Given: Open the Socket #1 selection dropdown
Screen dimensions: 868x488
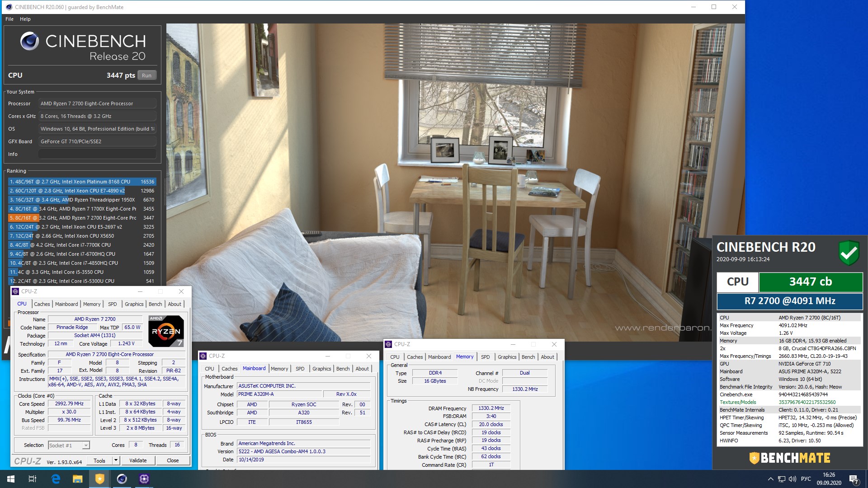Looking at the screenshot, I should point(69,446).
